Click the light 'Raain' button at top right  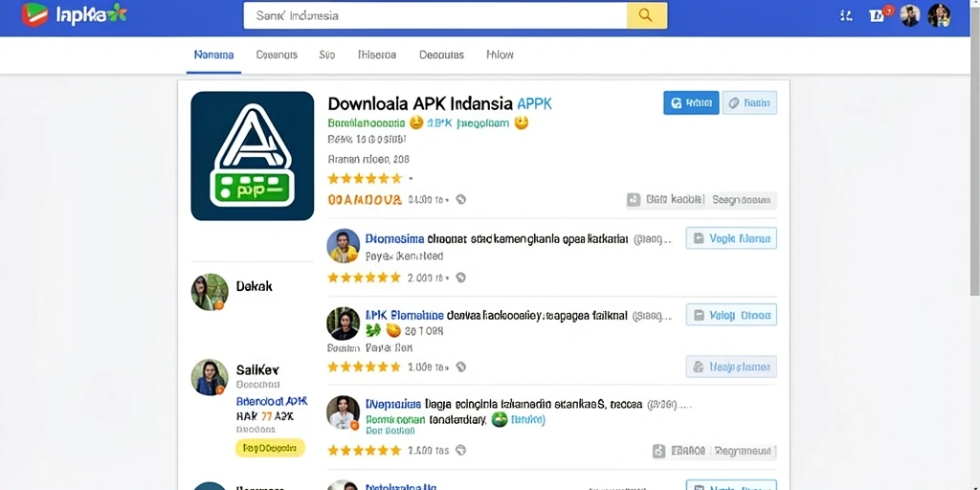(x=749, y=102)
